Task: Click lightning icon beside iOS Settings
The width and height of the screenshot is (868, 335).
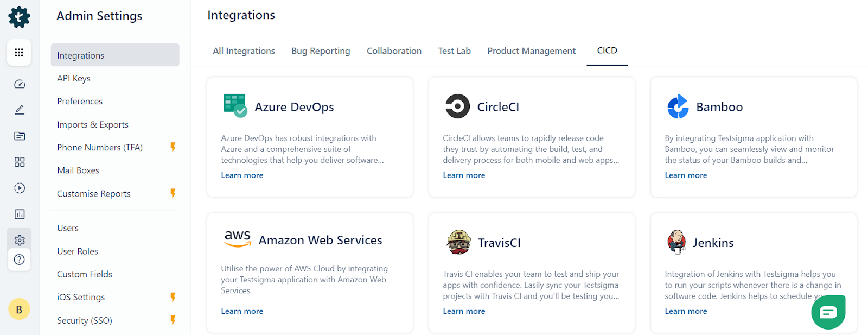Action: tap(173, 297)
